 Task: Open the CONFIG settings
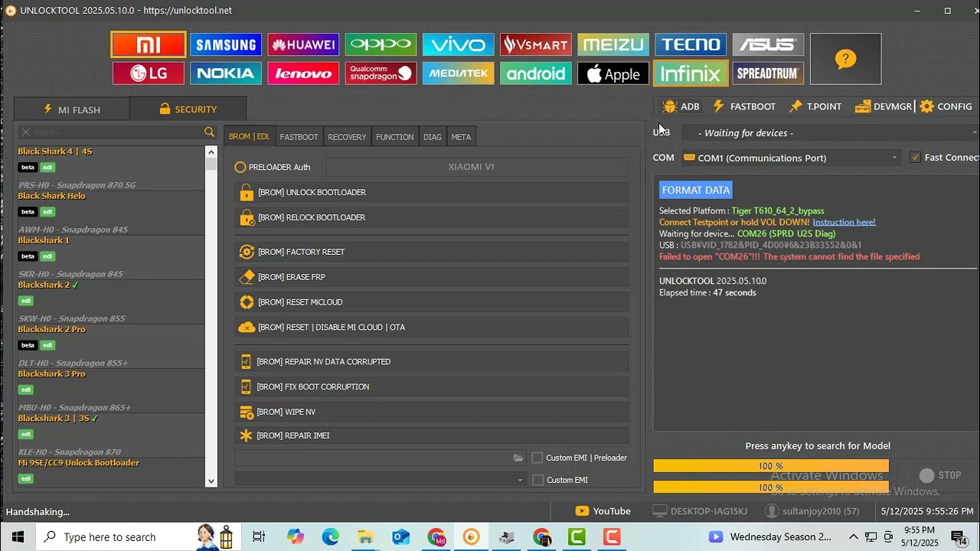tap(946, 106)
